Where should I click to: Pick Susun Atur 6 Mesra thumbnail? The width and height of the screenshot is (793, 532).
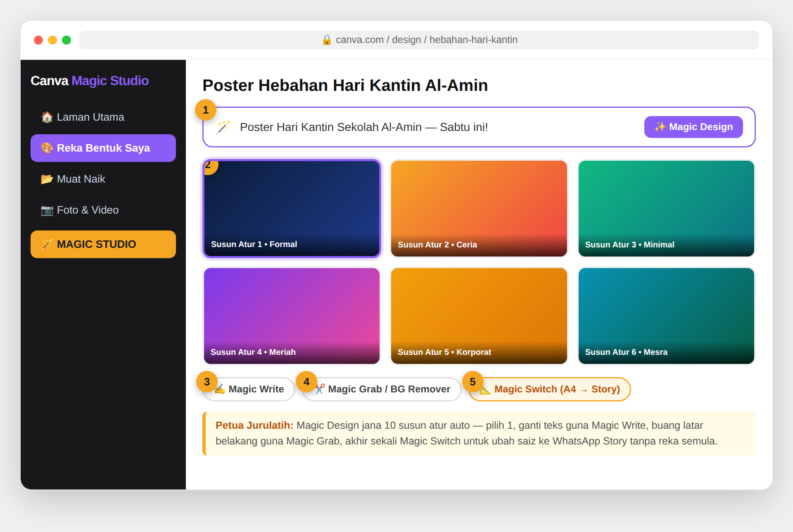click(x=666, y=316)
